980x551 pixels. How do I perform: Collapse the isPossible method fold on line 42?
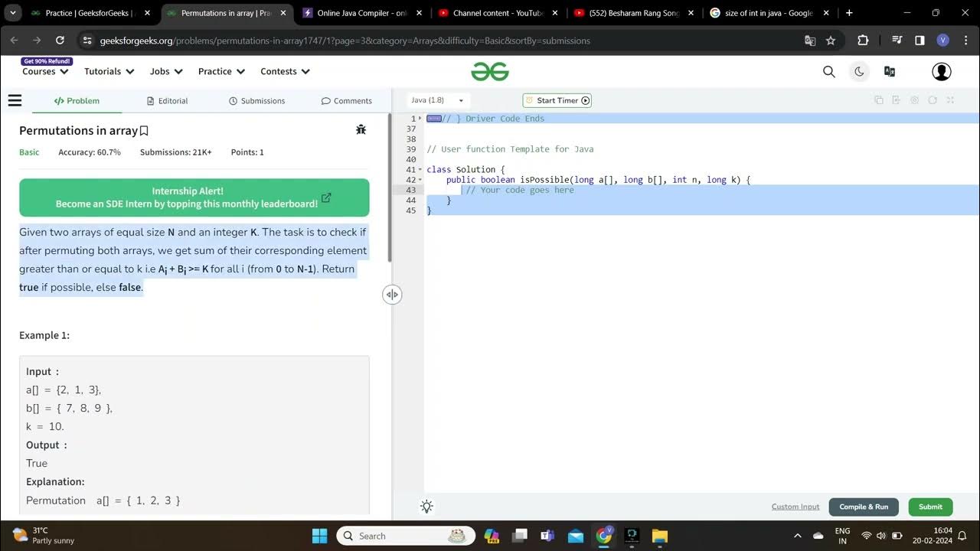click(x=420, y=180)
